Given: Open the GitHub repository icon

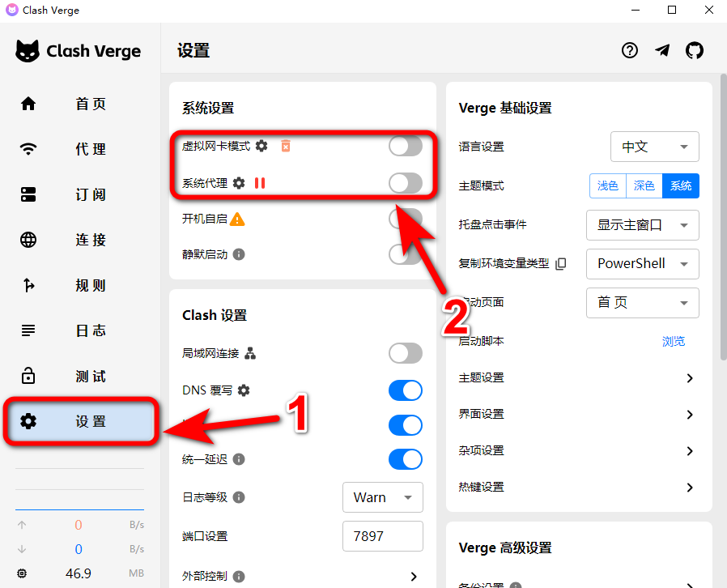Looking at the screenshot, I should [x=695, y=50].
